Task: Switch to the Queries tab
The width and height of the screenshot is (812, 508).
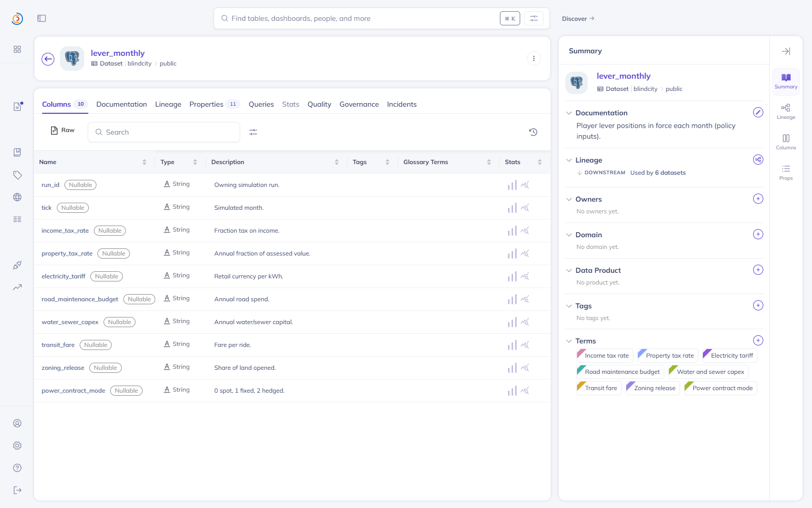Action: (261, 104)
